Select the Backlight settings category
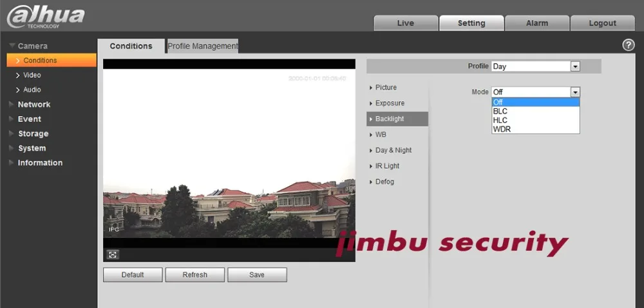Screen dimensions: 644x308 pyautogui.click(x=397, y=119)
